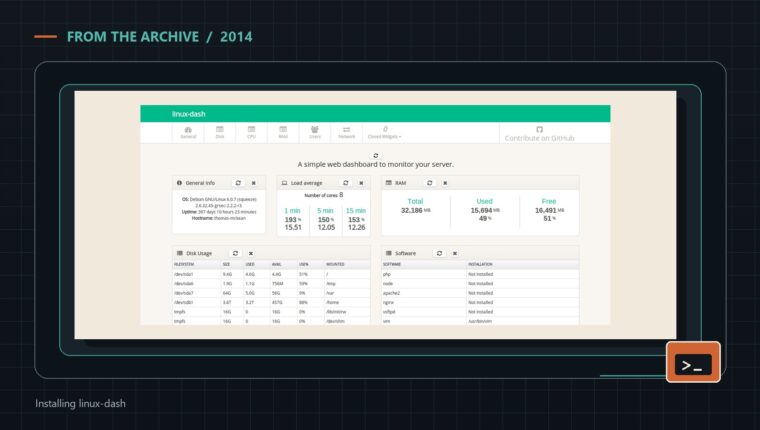The image size is (760, 430).
Task: Open the RAM section in the navbar
Action: [x=283, y=132]
